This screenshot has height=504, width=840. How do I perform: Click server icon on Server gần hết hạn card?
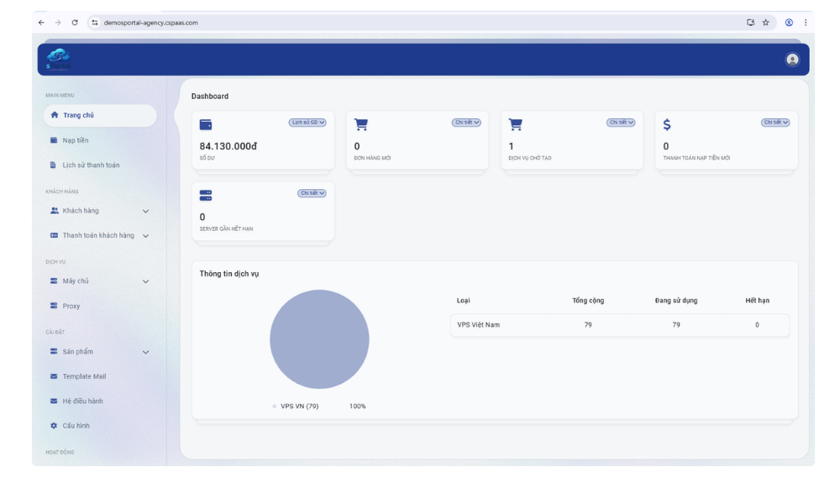[206, 195]
